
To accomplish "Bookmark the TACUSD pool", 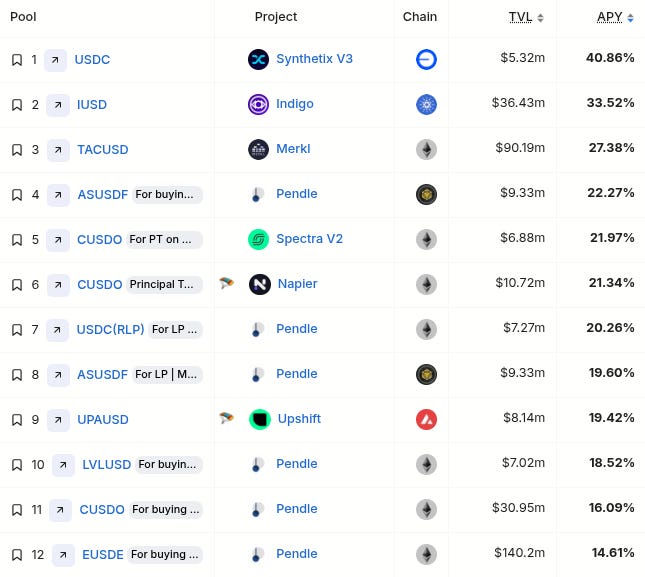I will [x=17, y=150].
